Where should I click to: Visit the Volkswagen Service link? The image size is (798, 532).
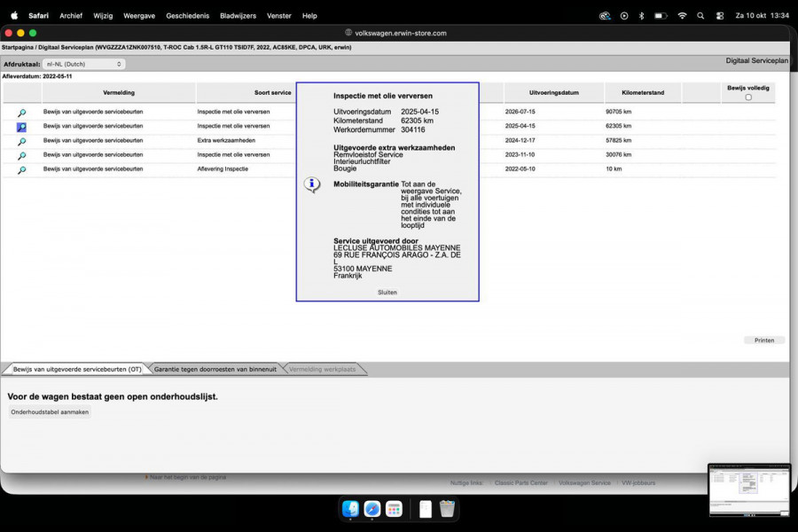click(585, 482)
